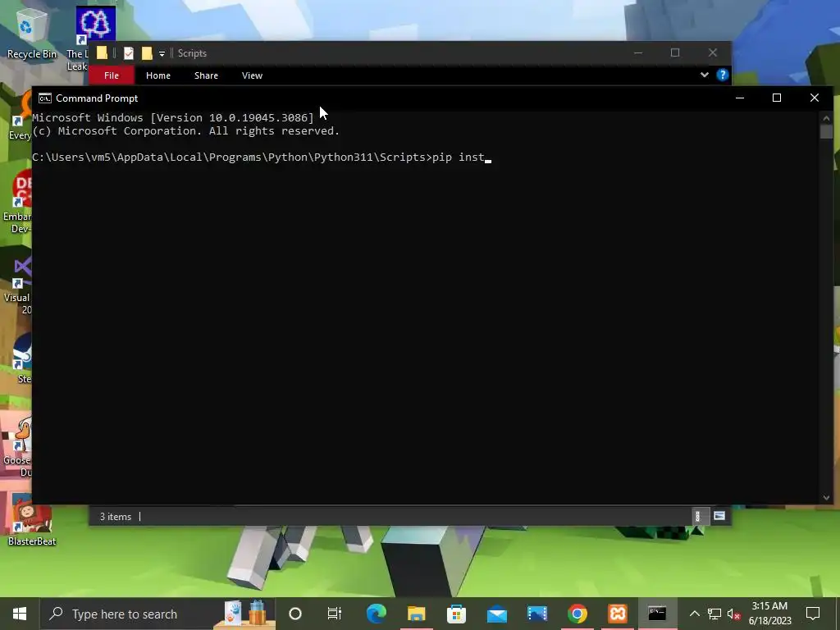Click the folder icon in Scripts window title bar

point(102,53)
